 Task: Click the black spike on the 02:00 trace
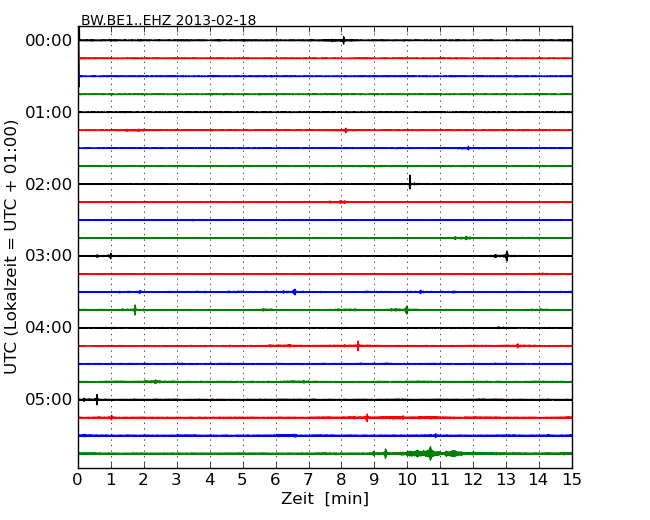[x=410, y=182]
